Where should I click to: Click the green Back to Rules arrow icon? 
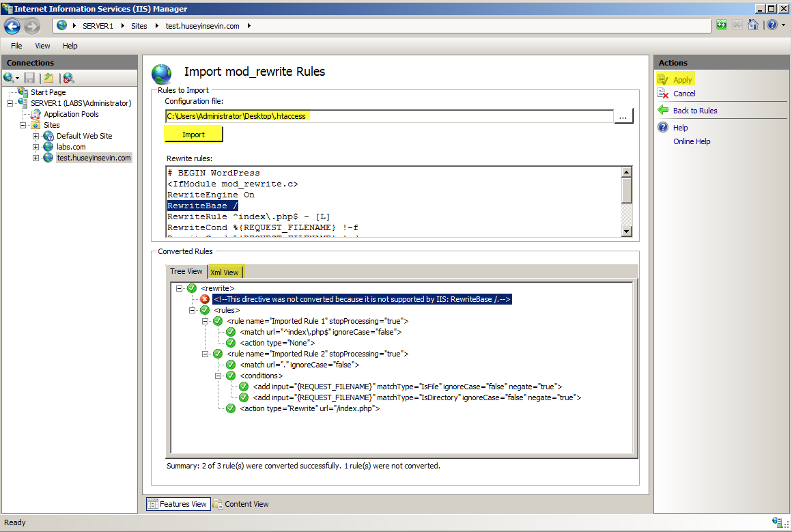coord(663,110)
